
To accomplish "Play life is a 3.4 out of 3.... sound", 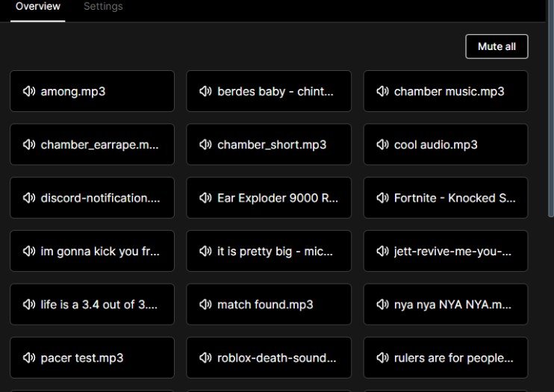I will pos(93,305).
